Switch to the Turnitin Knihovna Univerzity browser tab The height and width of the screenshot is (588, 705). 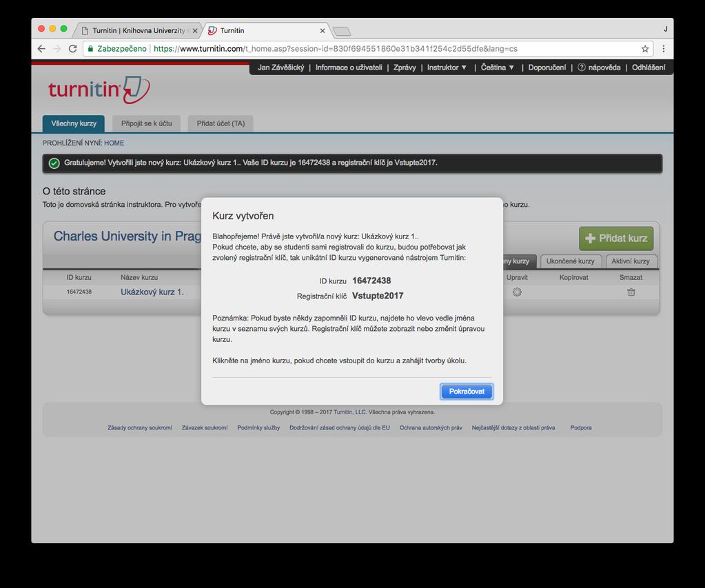[x=139, y=30]
